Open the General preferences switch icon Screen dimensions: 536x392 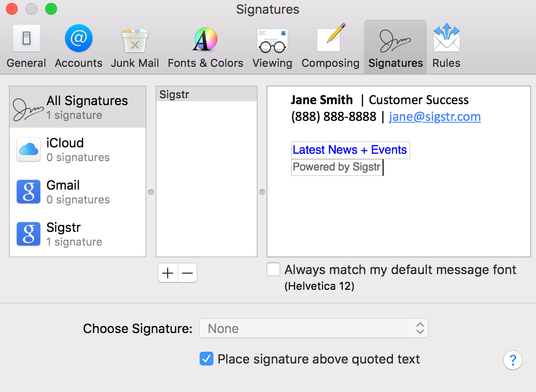(x=27, y=38)
